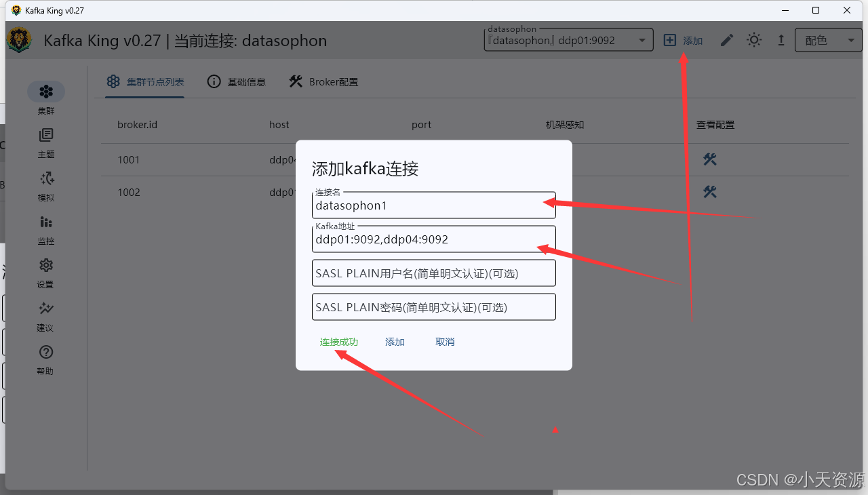The height and width of the screenshot is (495, 868).
Task: Toggle the light/dark theme sun icon
Action: click(x=754, y=41)
